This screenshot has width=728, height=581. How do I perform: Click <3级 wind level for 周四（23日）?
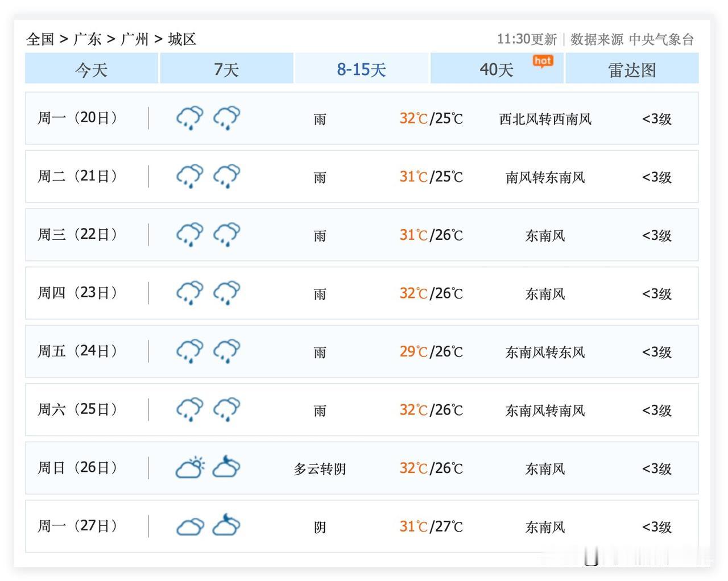coord(657,294)
